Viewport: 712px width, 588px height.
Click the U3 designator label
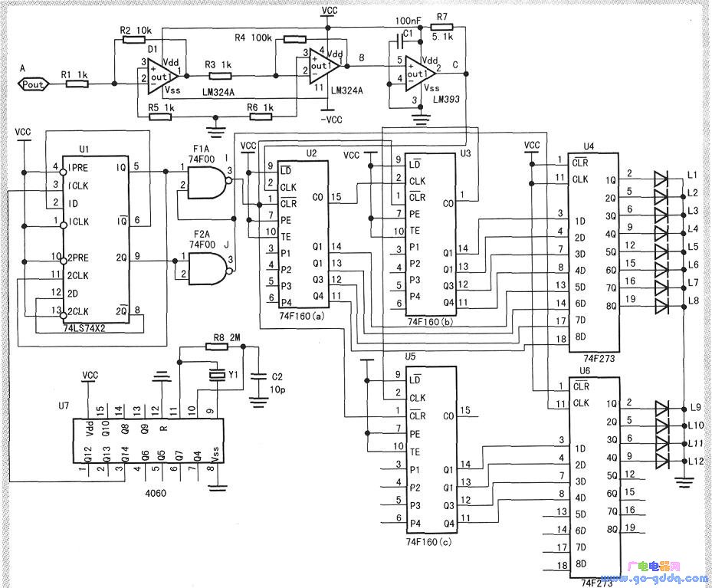coord(466,153)
